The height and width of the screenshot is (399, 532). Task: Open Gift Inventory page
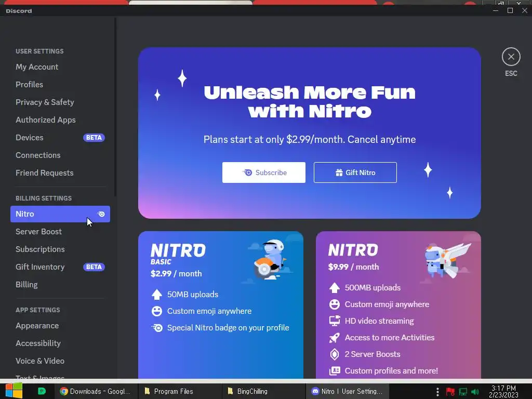pos(40,267)
